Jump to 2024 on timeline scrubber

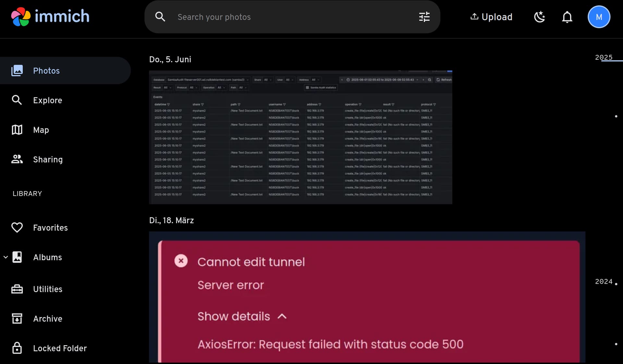tap(604, 282)
